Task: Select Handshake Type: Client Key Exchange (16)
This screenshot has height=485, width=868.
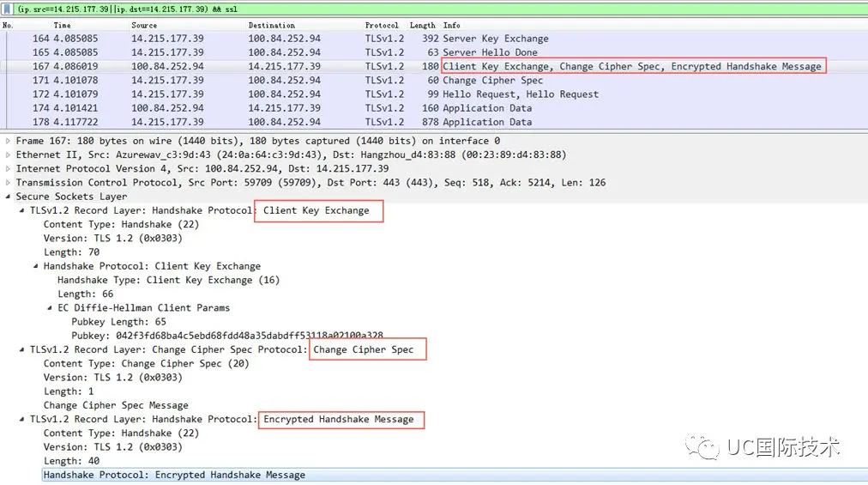Action: (168, 280)
